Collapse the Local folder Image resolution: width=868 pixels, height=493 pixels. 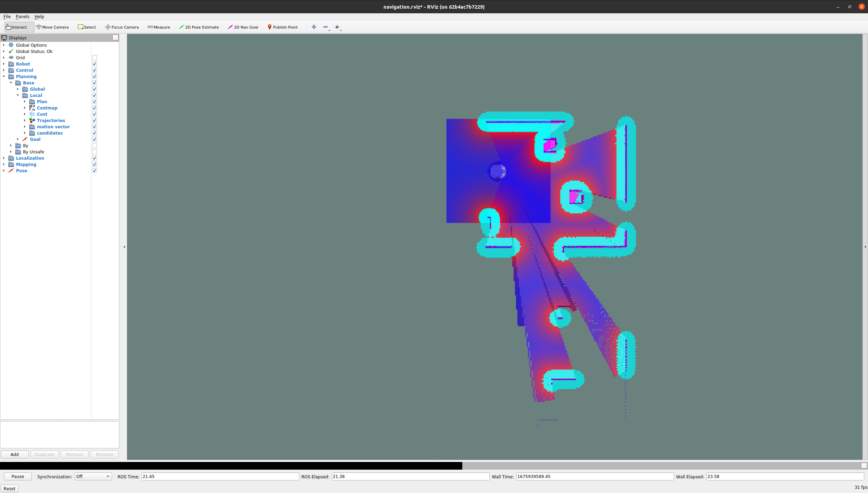click(18, 95)
